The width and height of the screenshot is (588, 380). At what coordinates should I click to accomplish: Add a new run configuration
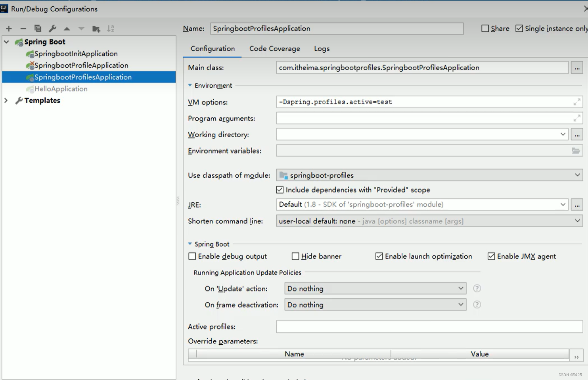click(9, 29)
